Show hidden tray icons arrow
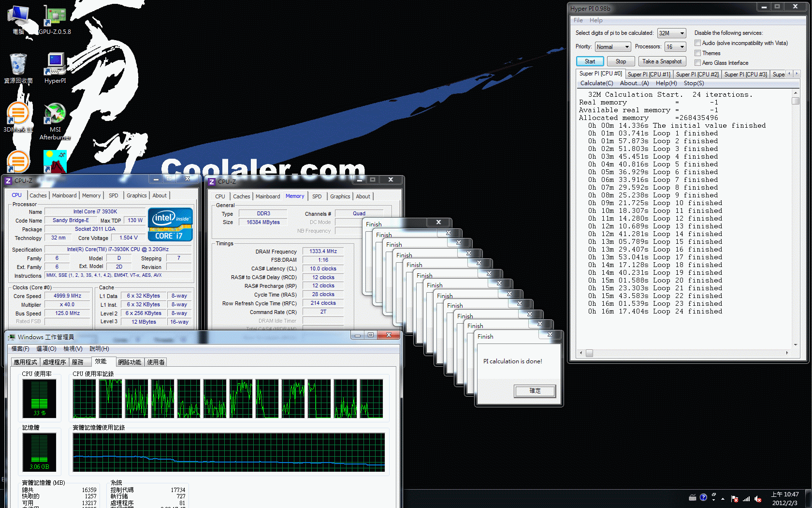Screen dimensions: 812x508 [723, 499]
